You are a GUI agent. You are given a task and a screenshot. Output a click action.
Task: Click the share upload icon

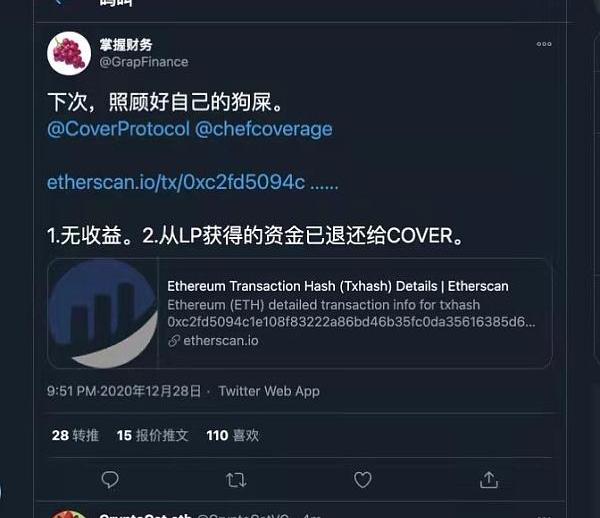point(489,480)
